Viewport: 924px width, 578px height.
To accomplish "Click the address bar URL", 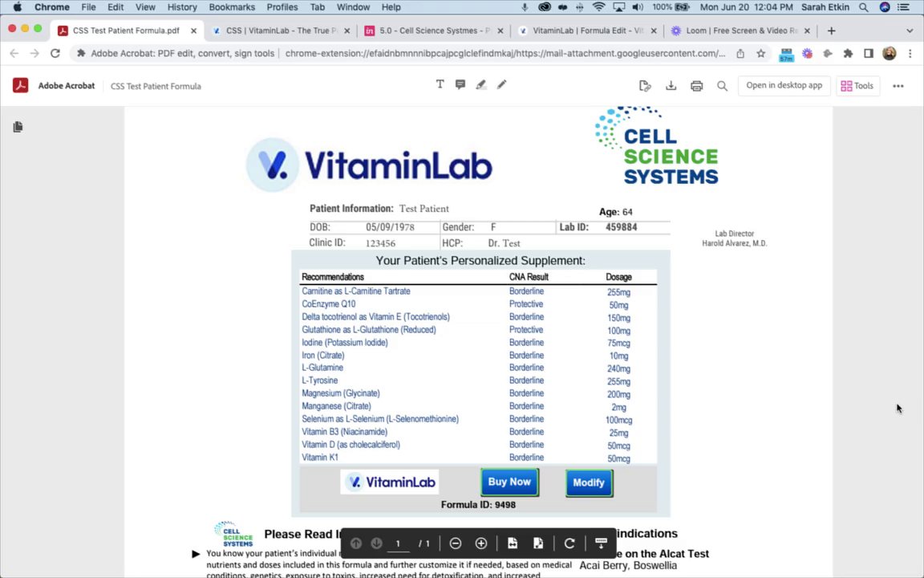I will [x=505, y=54].
